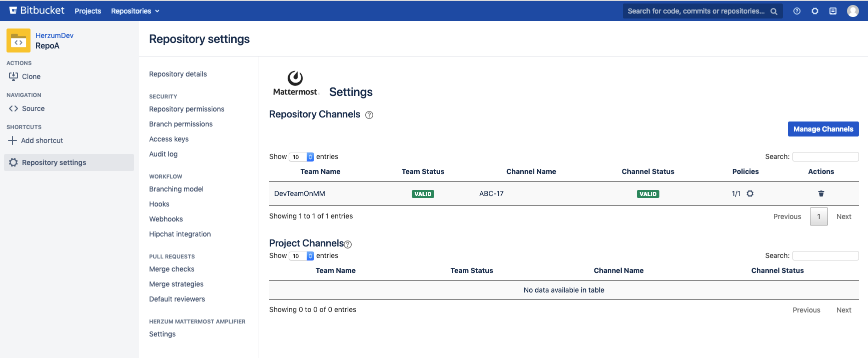Delete the DevTeamOnMM channel with trash icon

(x=821, y=193)
